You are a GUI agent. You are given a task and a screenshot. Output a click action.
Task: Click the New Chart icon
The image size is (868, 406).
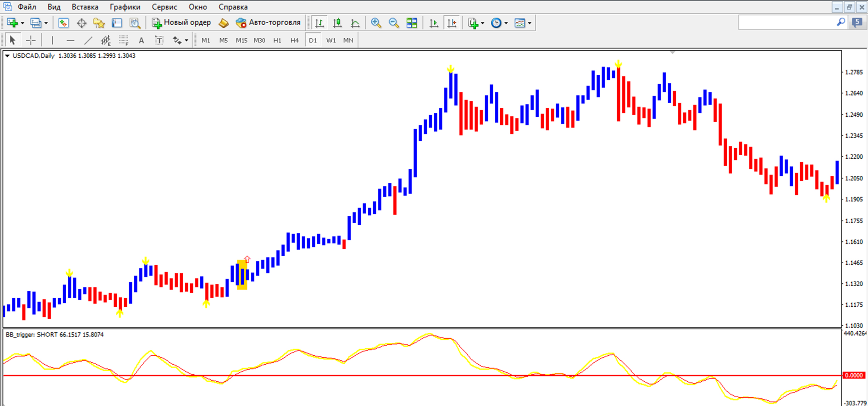12,23
